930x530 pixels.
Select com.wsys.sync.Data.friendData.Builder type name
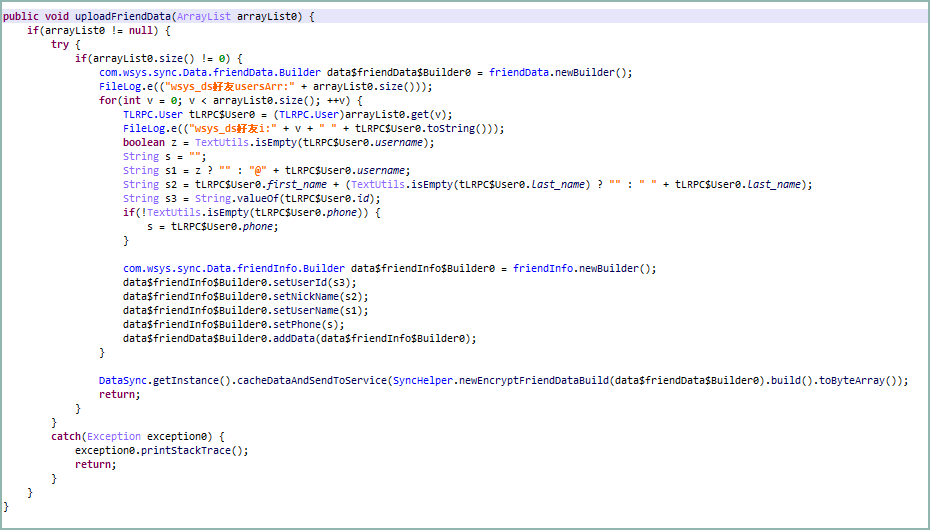[210, 72]
